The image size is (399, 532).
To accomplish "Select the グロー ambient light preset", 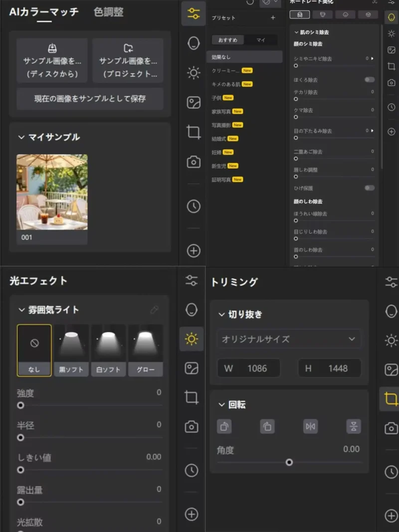I will point(146,350).
